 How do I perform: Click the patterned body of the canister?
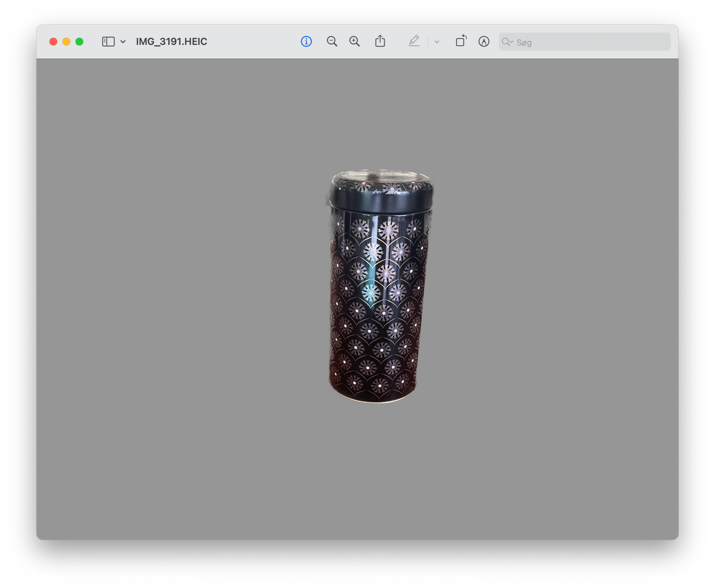[378, 307]
